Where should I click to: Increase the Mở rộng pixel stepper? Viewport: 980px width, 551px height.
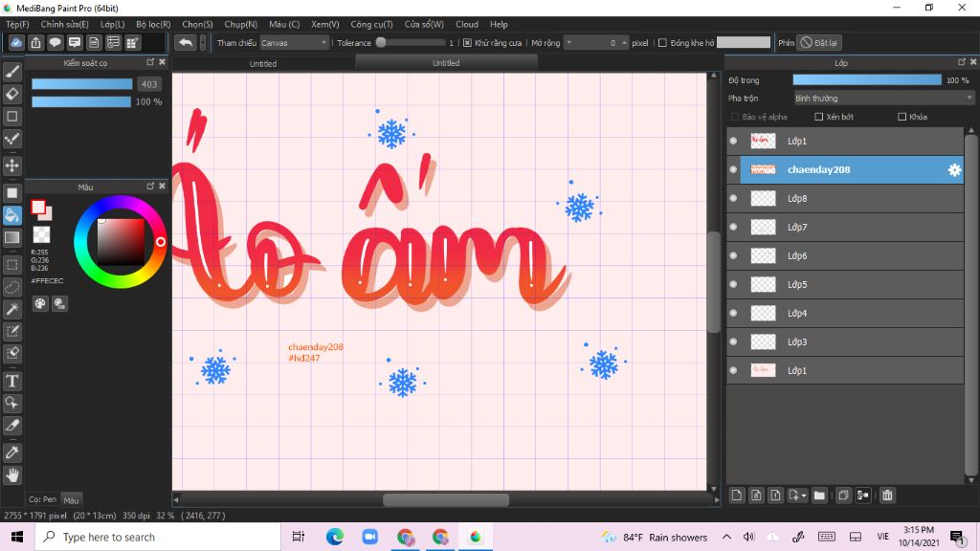624,42
